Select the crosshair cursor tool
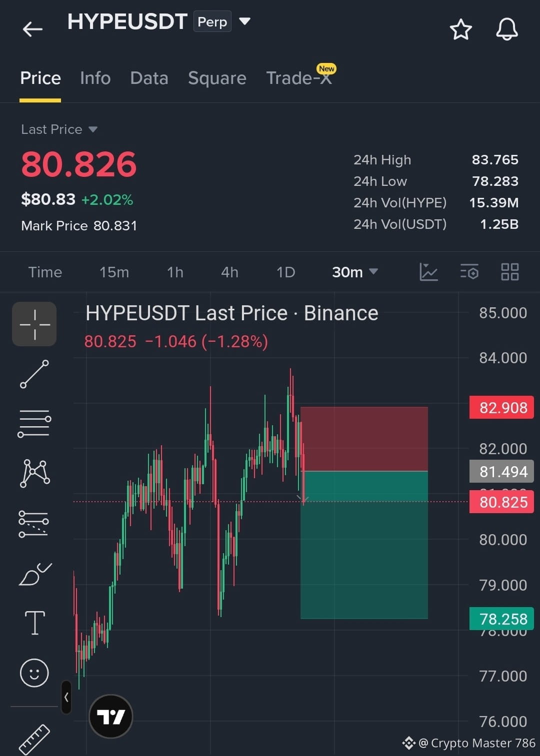540x756 pixels. tap(34, 324)
